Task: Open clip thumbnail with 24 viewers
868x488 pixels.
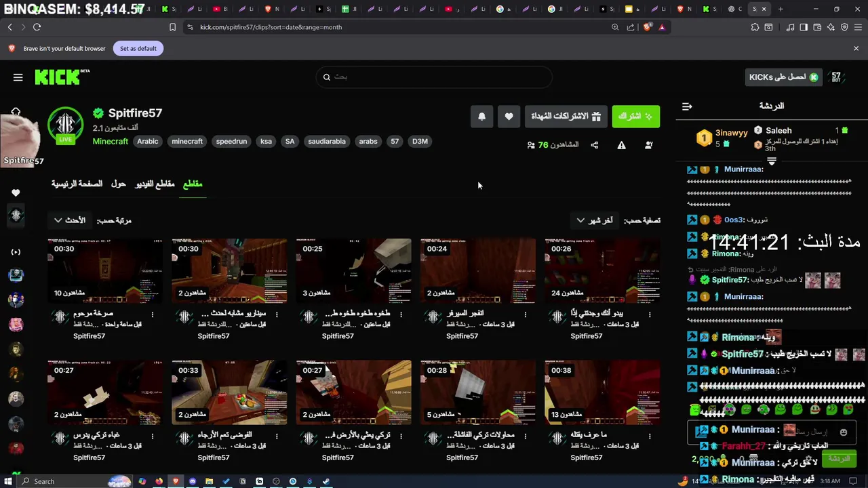Action: tap(602, 271)
